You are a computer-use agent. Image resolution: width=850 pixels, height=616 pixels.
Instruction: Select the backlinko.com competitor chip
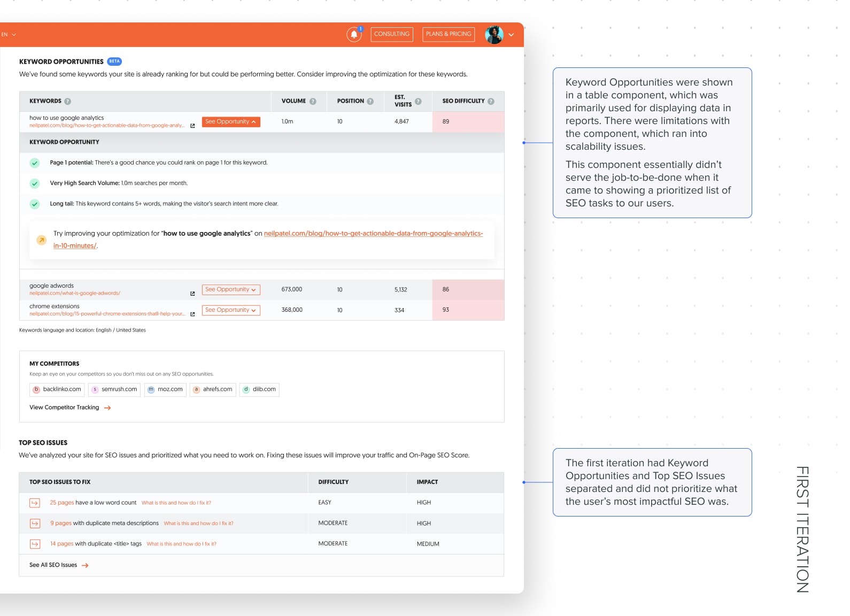(x=57, y=389)
